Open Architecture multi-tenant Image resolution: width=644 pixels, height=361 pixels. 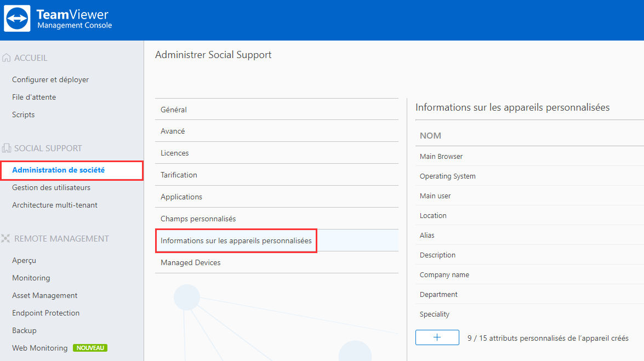tap(55, 205)
